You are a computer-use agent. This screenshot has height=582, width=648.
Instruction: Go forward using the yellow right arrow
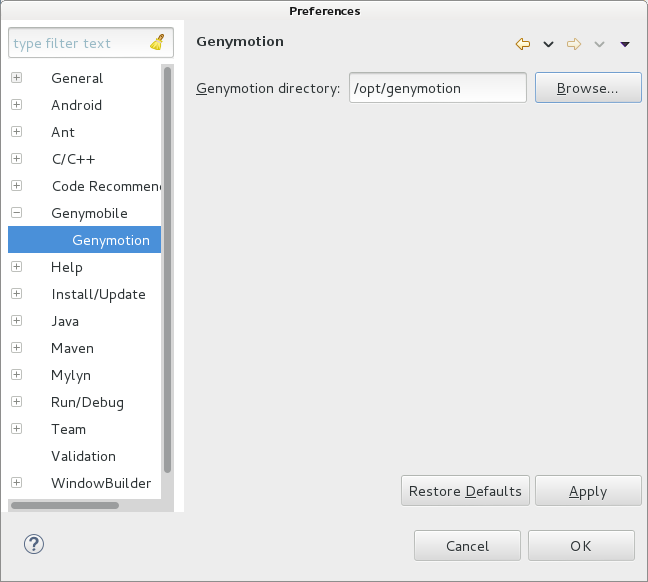(574, 44)
